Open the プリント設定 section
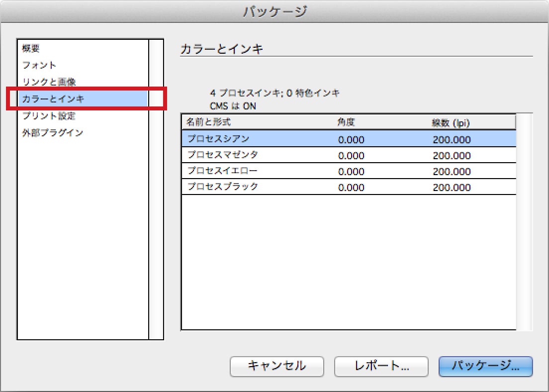Viewport: 549px width, 392px height. click(x=49, y=116)
